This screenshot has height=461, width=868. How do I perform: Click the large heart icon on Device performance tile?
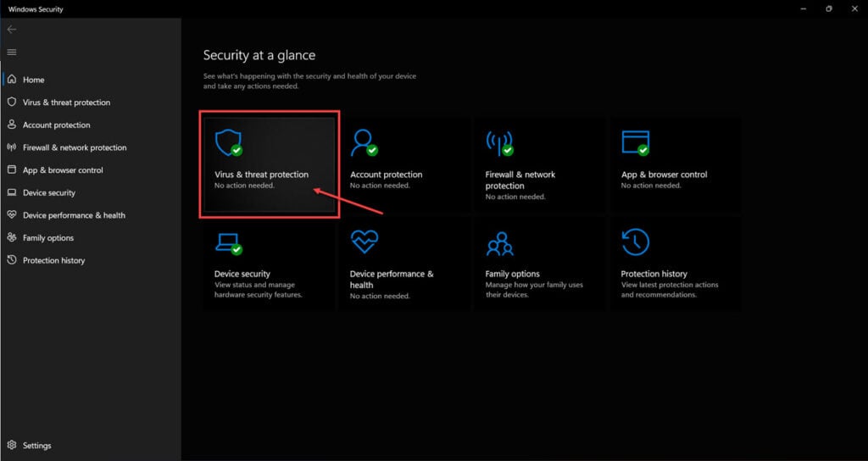(364, 242)
